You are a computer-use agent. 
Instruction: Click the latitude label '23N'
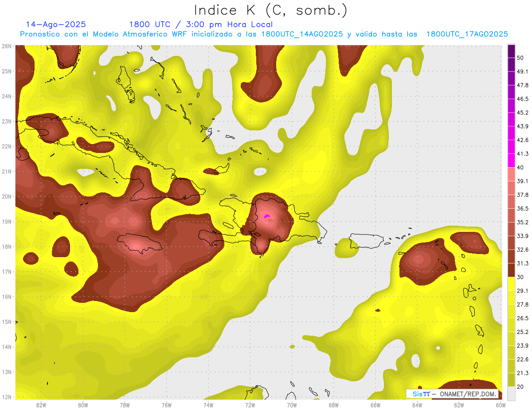(7, 121)
